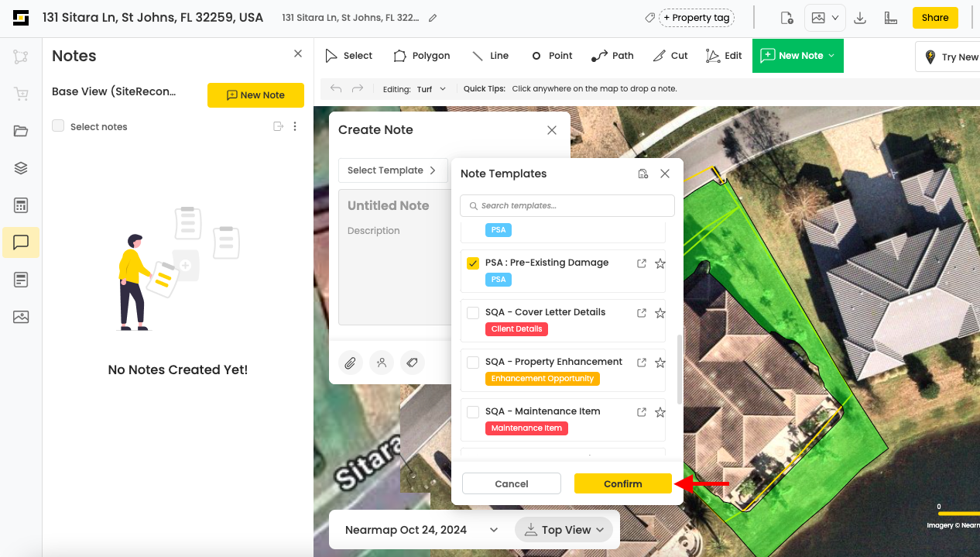Click the yellow Share button
The width and height of the screenshot is (980, 557).
coord(935,18)
